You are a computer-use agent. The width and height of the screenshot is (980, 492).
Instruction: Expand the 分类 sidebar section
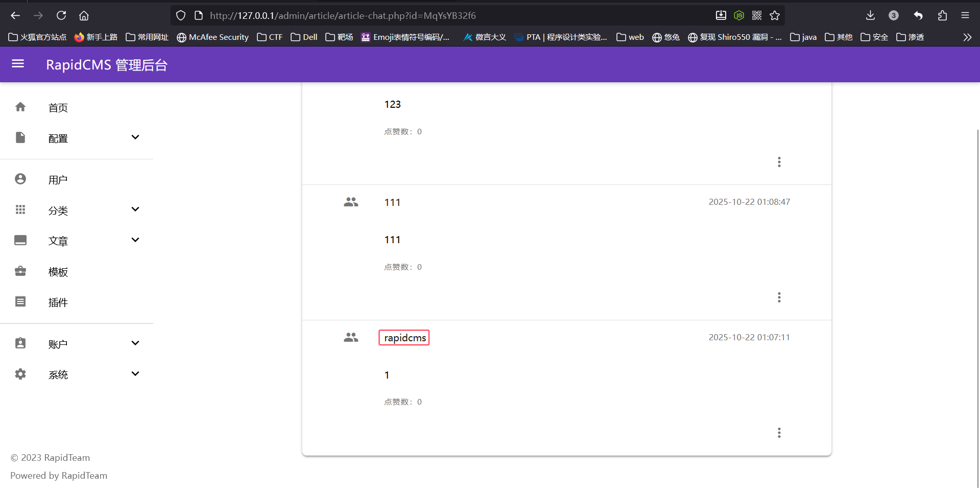pyautogui.click(x=135, y=209)
